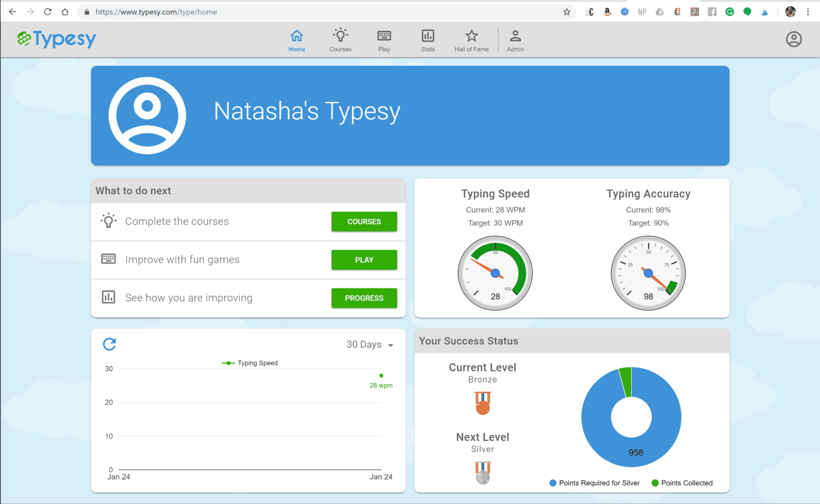Refresh the typing speed chart
Viewport: 820px width, 504px height.
tap(109, 344)
